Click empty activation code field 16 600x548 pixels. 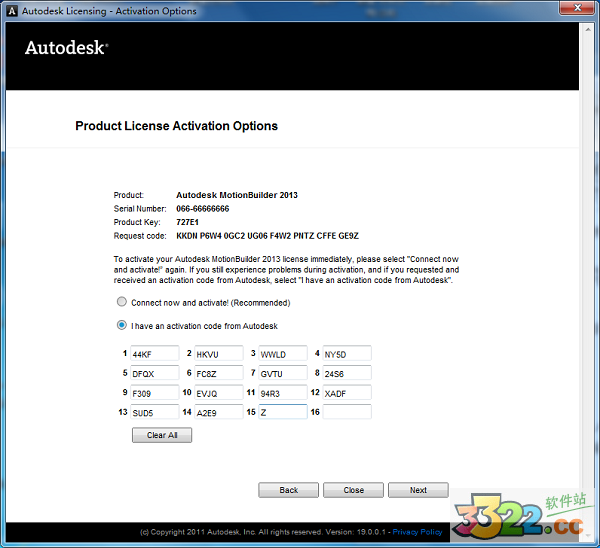click(x=347, y=412)
